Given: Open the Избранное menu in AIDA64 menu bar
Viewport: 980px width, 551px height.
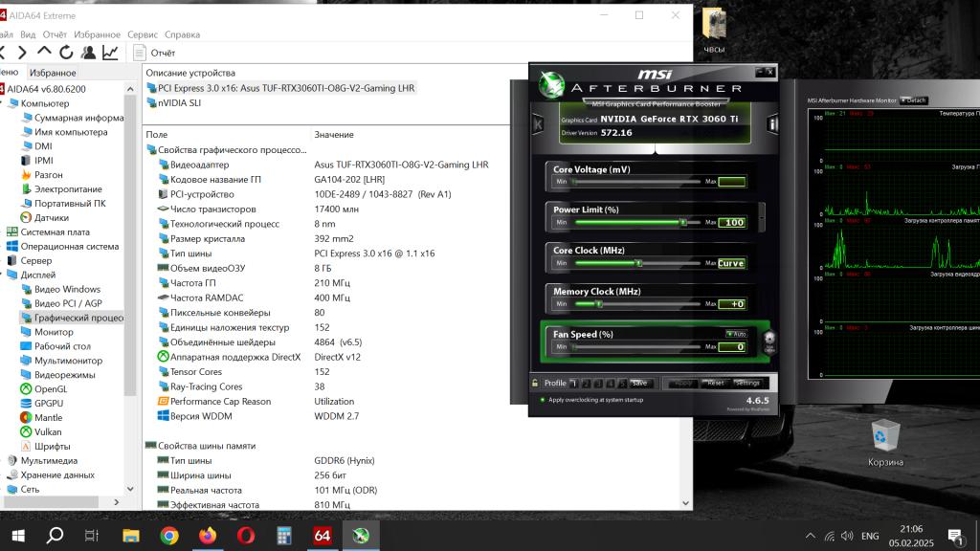Looking at the screenshot, I should (97, 34).
